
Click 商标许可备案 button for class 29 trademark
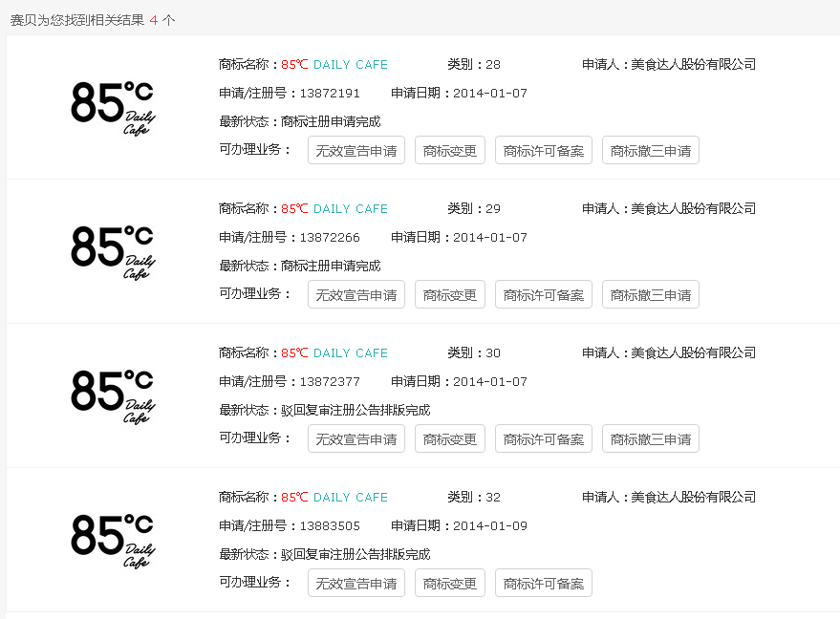coord(544,294)
